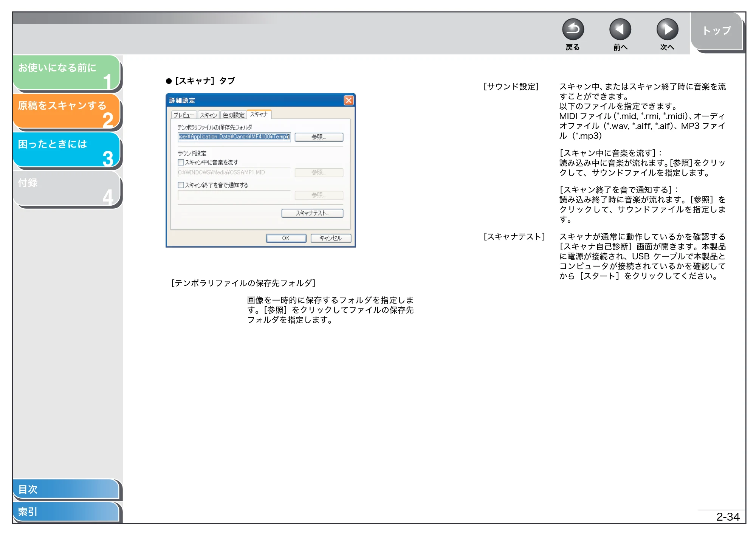756x535 pixels.
Task: Click the page number 2-34
Action: (728, 516)
